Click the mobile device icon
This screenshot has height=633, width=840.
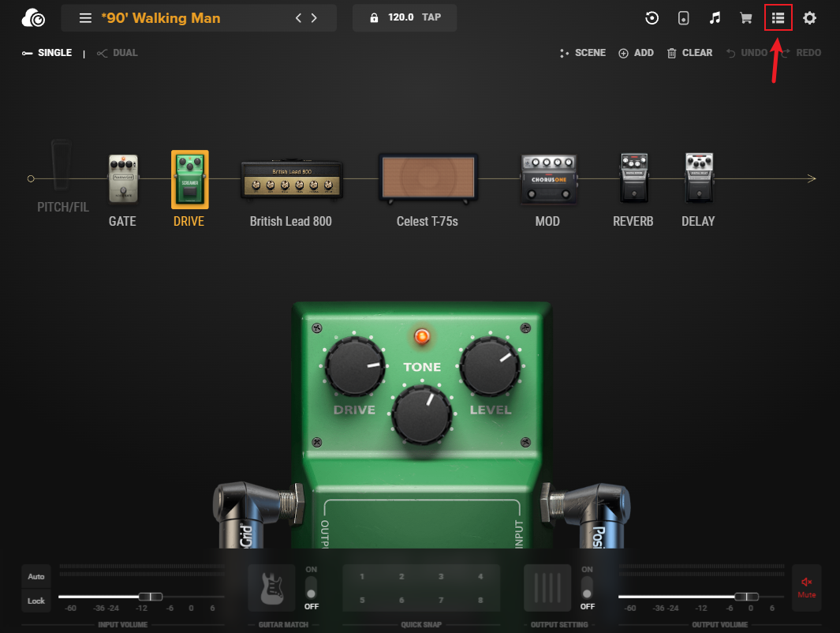point(684,18)
